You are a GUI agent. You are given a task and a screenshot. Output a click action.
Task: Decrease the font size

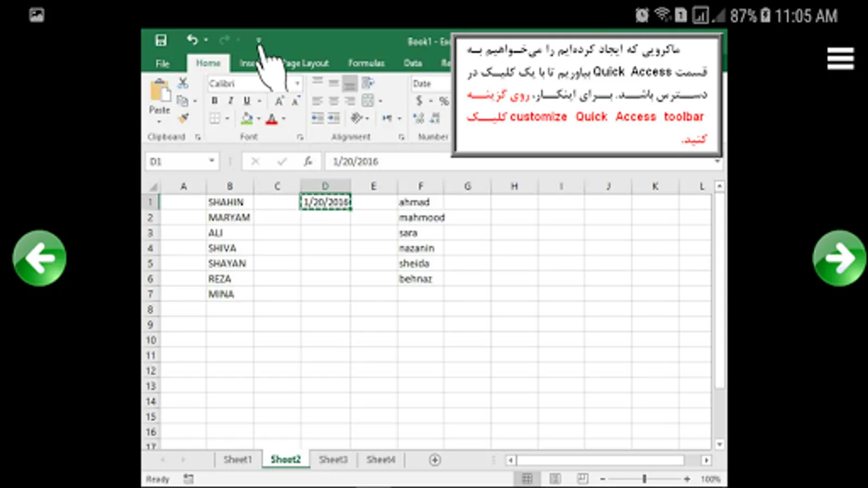pyautogui.click(x=296, y=101)
